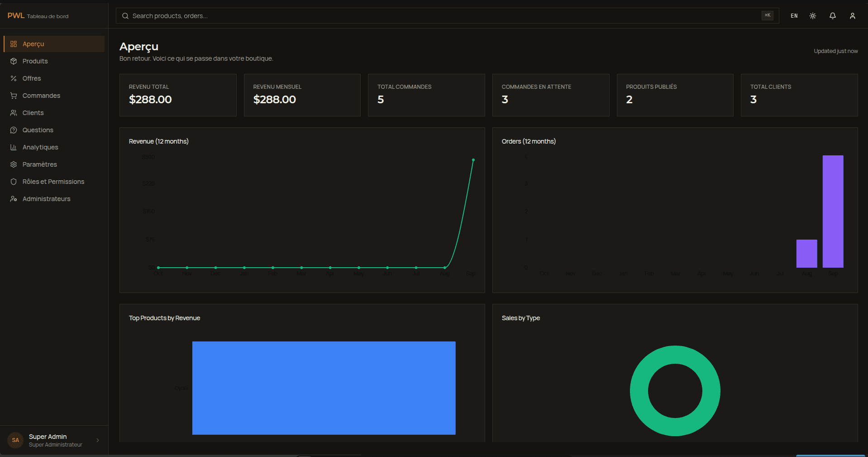Click the Sep peak point on revenue line

click(473, 160)
